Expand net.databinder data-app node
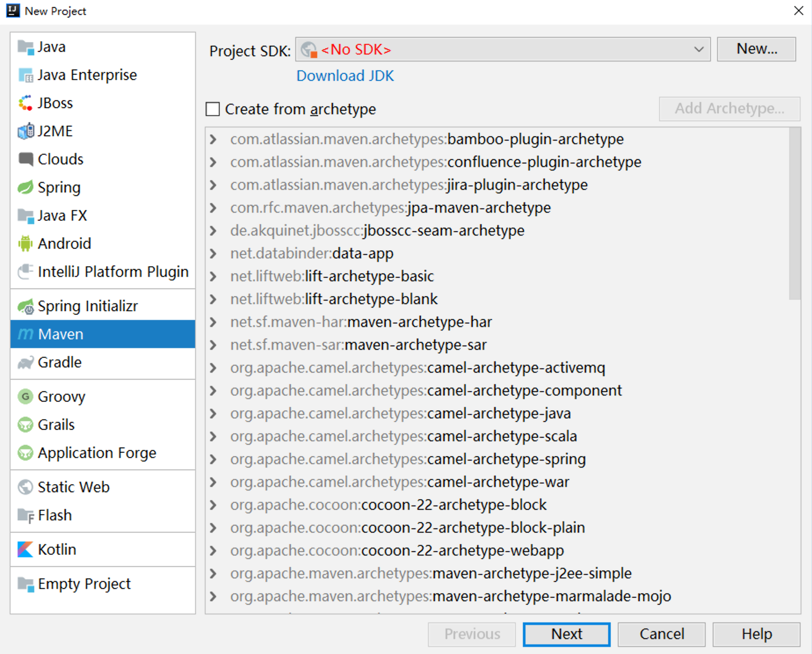812x654 pixels. (214, 254)
